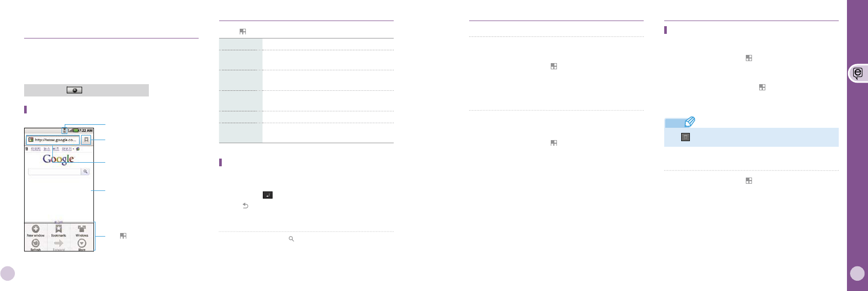Click the back arrow icon in instructions
The width and height of the screenshot is (868, 291).
[x=245, y=206]
